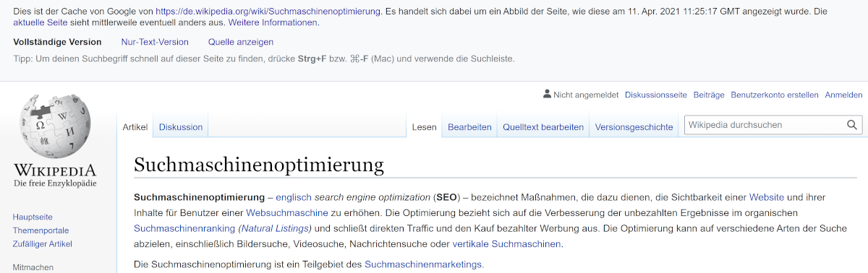
Task: Open the Websuchmaschine article link
Action: click(x=287, y=213)
